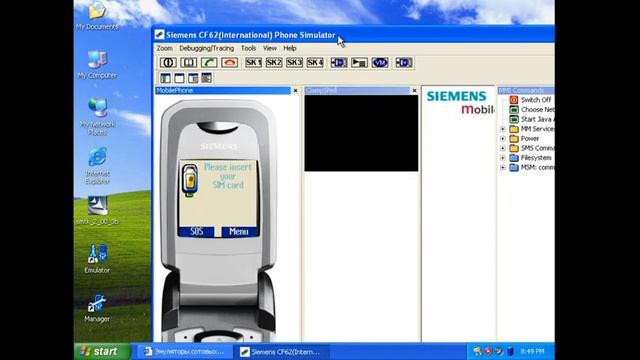Expand the Filesystem folder
640x360 pixels.
pyautogui.click(x=502, y=158)
